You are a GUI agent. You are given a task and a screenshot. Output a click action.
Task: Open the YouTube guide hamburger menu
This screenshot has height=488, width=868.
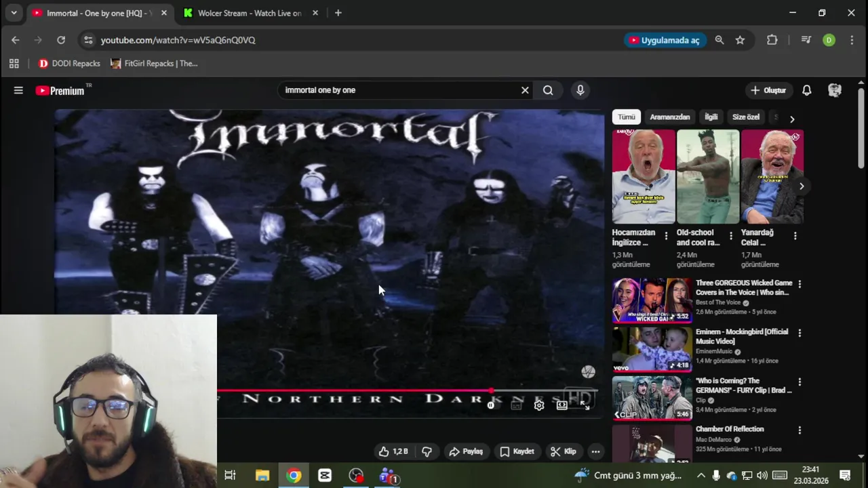tap(18, 90)
